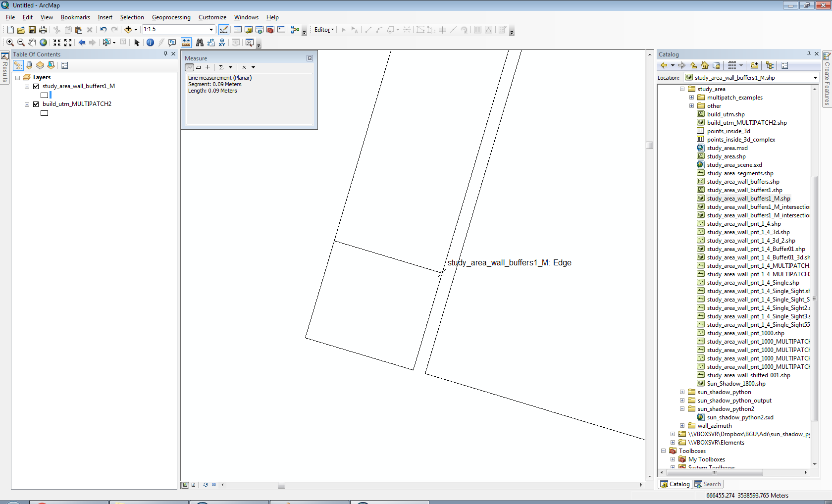Toggle the Editor Toolbar icon

point(224,30)
